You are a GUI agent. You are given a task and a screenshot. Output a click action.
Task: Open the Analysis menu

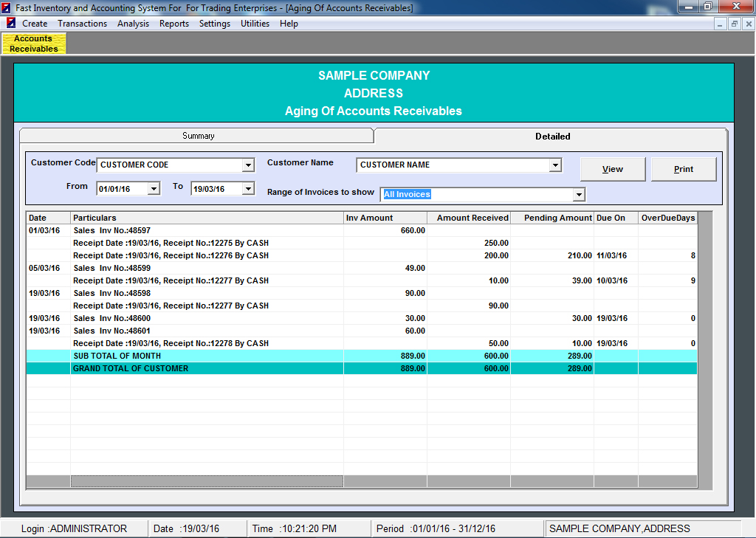pos(133,24)
